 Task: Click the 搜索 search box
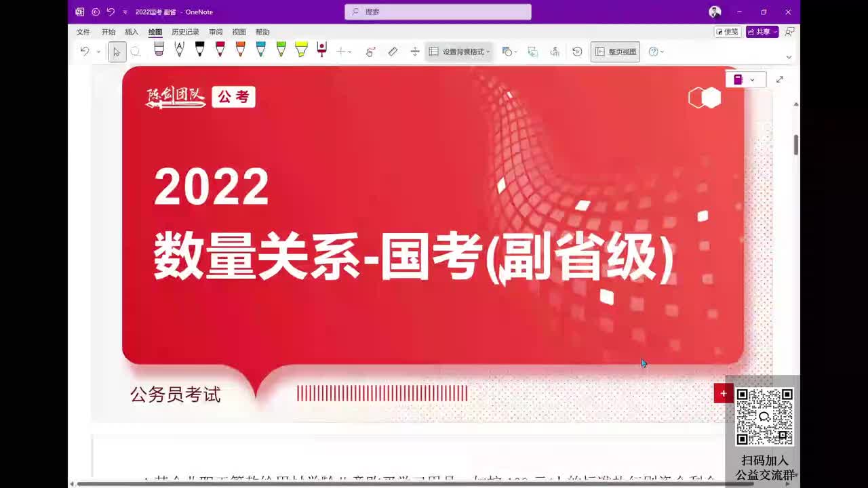point(438,12)
